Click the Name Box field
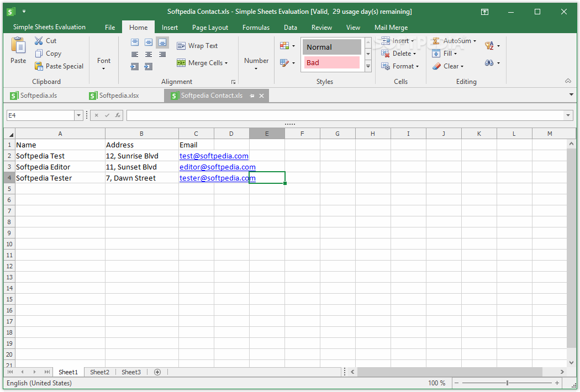The width and height of the screenshot is (580, 392). click(x=41, y=115)
